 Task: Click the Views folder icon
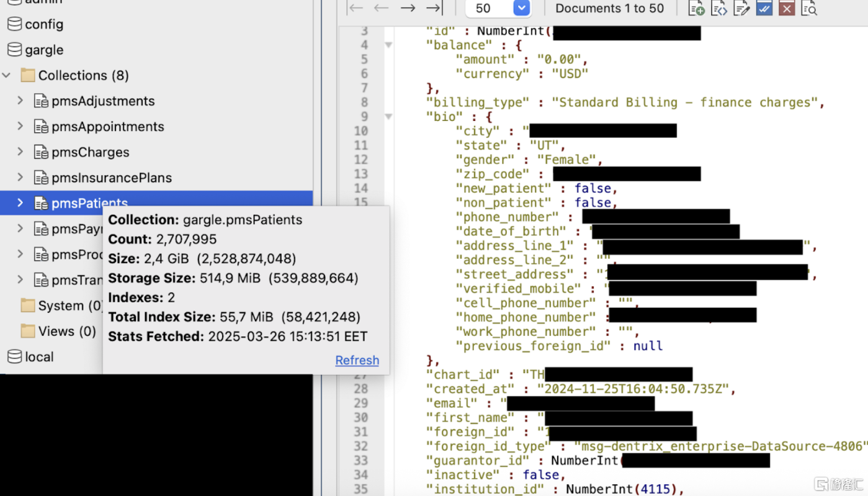coord(28,331)
